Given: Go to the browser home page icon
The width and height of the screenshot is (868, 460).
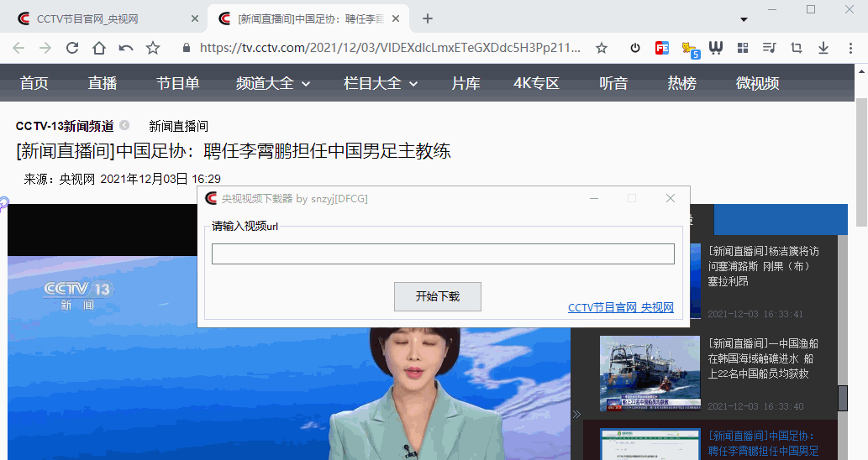Looking at the screenshot, I should coord(99,48).
